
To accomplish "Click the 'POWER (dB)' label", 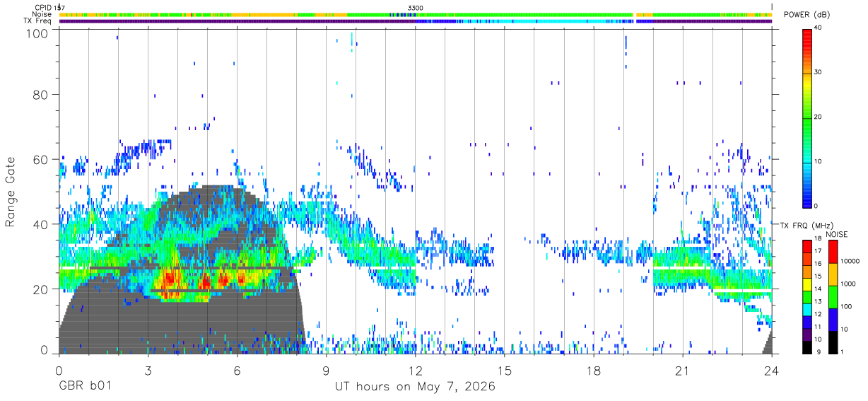I will pyautogui.click(x=807, y=16).
